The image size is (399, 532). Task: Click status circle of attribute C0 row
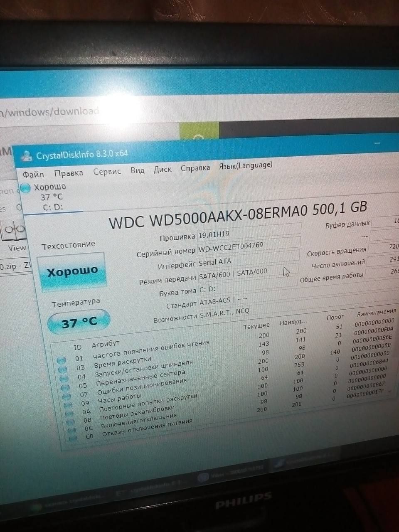74,438
